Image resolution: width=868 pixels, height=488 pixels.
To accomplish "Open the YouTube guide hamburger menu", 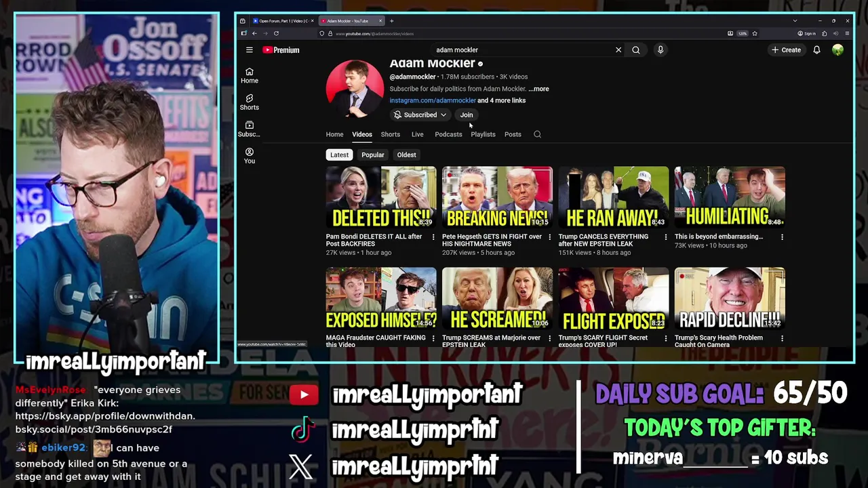I will 250,50.
